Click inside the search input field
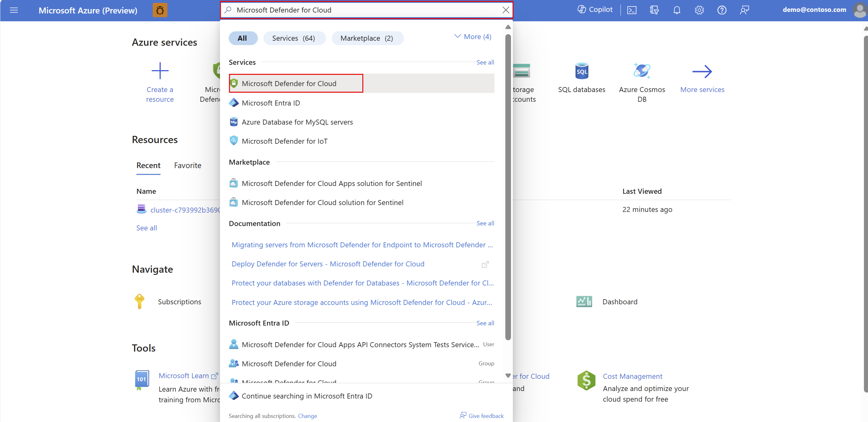Screen dimensions: 868x422 coord(367,10)
